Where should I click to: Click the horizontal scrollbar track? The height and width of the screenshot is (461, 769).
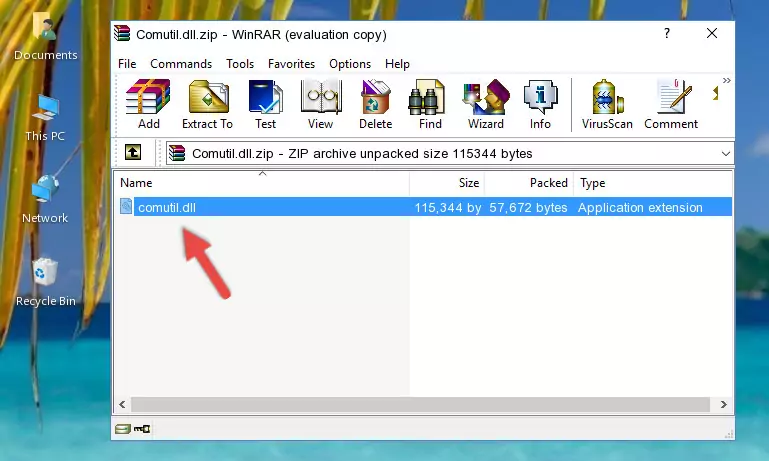[x=420, y=405]
